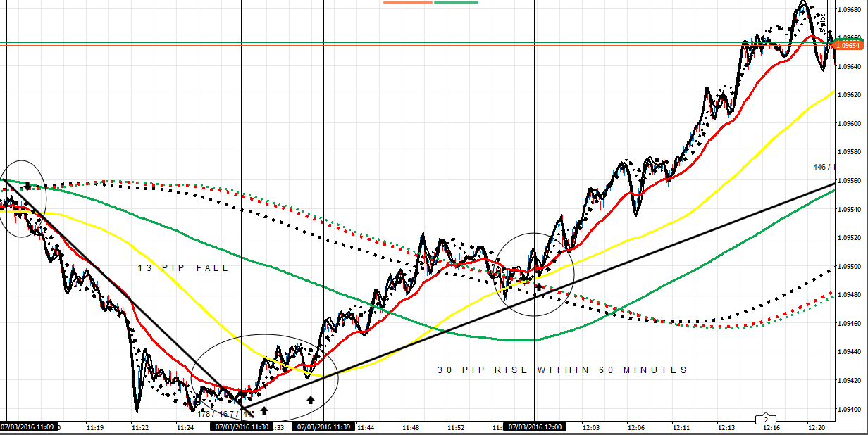The height and width of the screenshot is (435, 868).
Task: Select the current price tag showing 1.09654
Action: click(849, 44)
